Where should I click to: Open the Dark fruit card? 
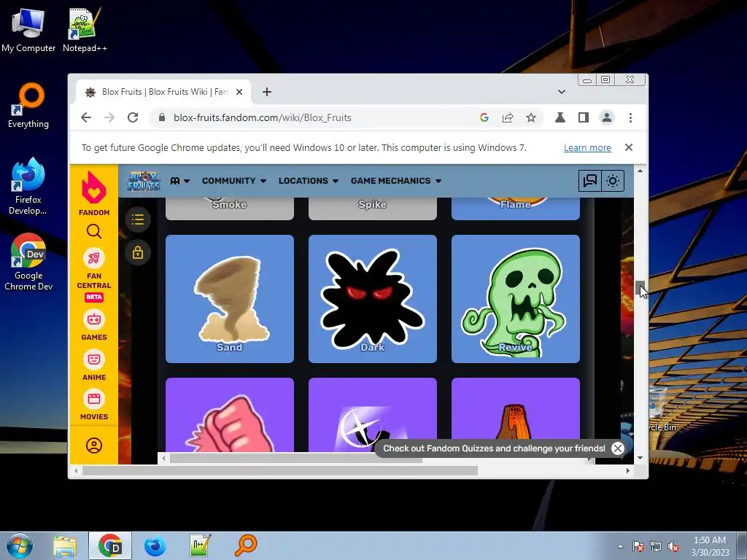[x=373, y=299]
